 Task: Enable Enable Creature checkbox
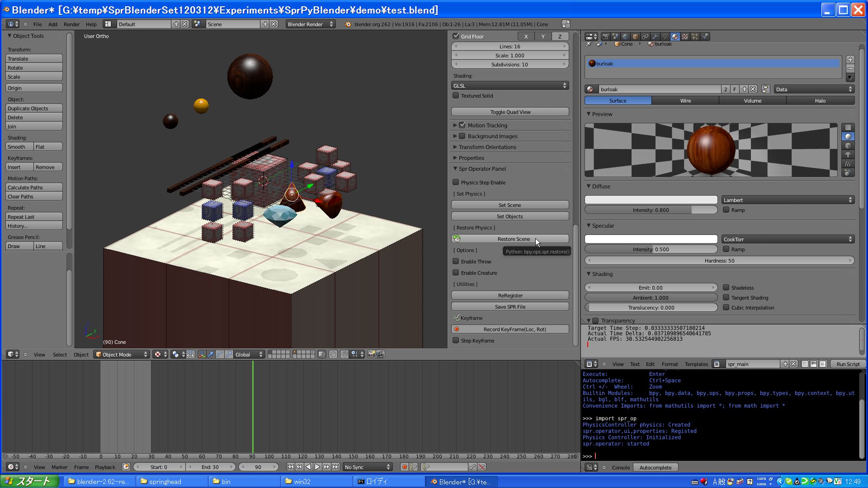coord(455,272)
